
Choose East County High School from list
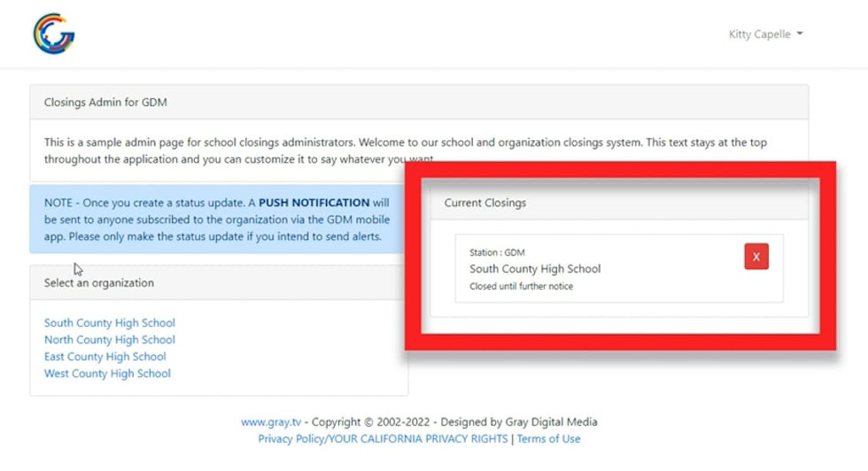click(x=105, y=357)
